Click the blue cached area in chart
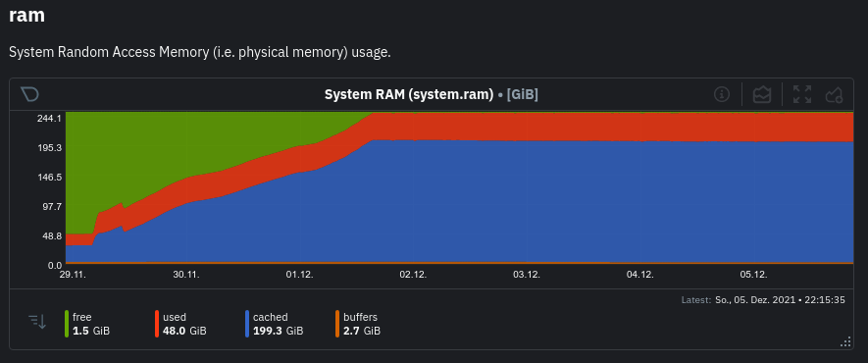868x363 pixels. (x=498, y=205)
